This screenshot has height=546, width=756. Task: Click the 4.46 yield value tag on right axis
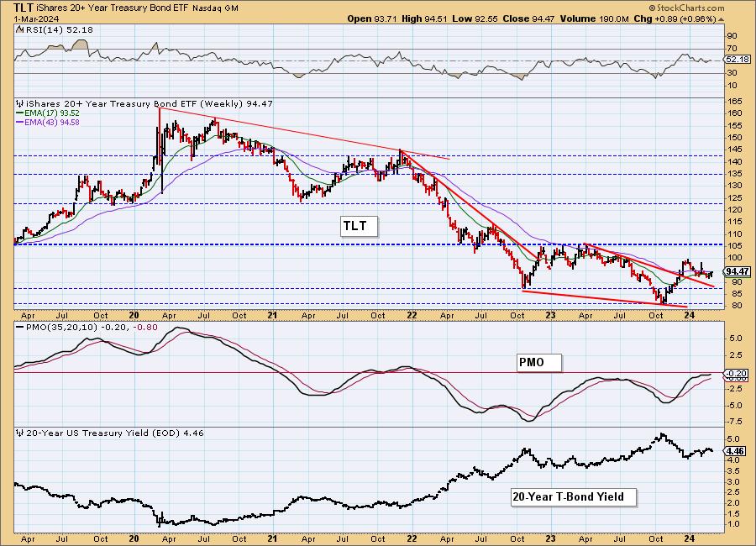click(736, 451)
